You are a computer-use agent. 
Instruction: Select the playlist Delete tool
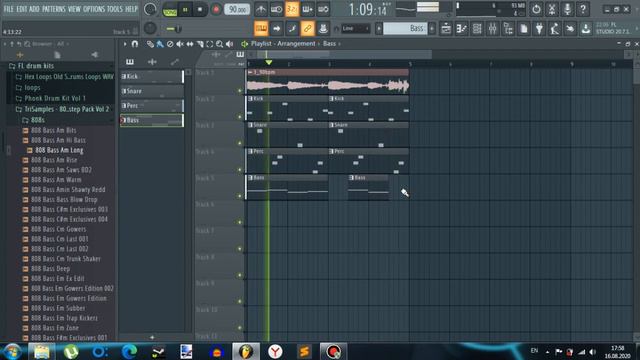pos(170,44)
